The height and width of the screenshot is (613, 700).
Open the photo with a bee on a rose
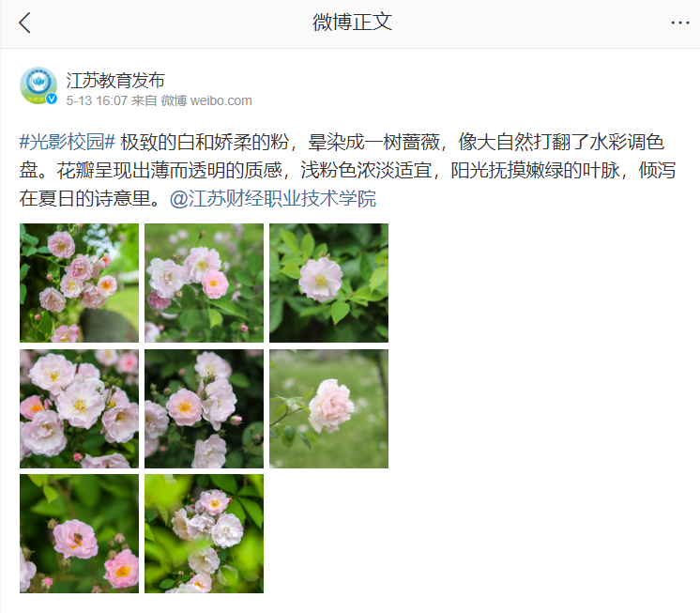click(x=79, y=533)
